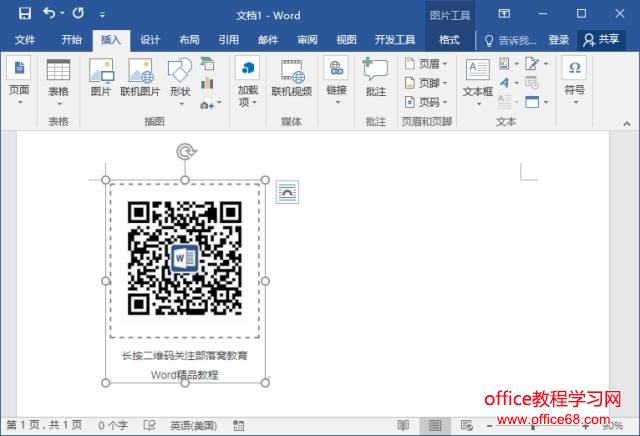Switch to print layout view
The image size is (640, 436).
tap(435, 425)
